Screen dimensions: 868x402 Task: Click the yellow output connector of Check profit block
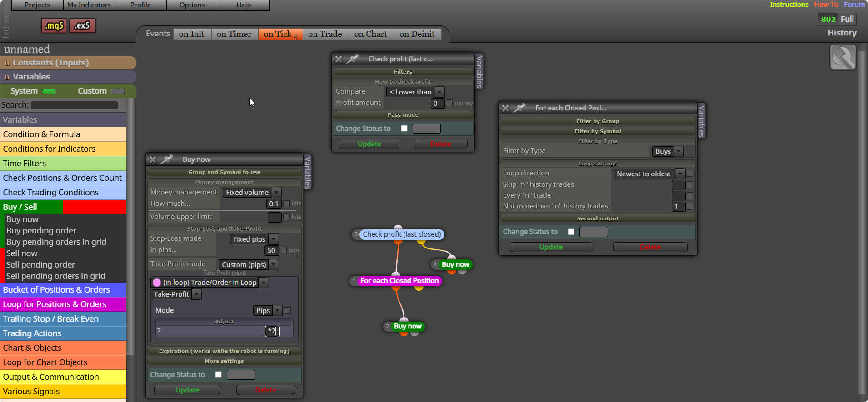421,242
